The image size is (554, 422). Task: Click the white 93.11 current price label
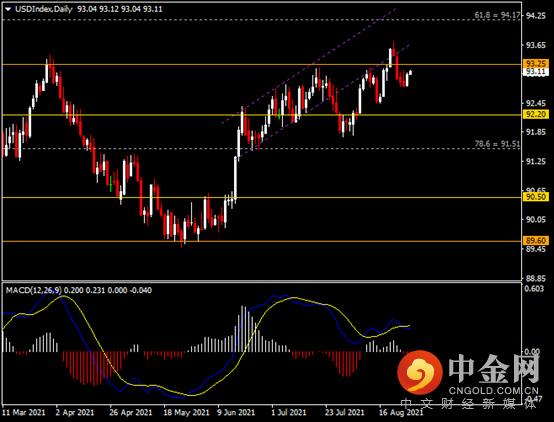pos(536,72)
